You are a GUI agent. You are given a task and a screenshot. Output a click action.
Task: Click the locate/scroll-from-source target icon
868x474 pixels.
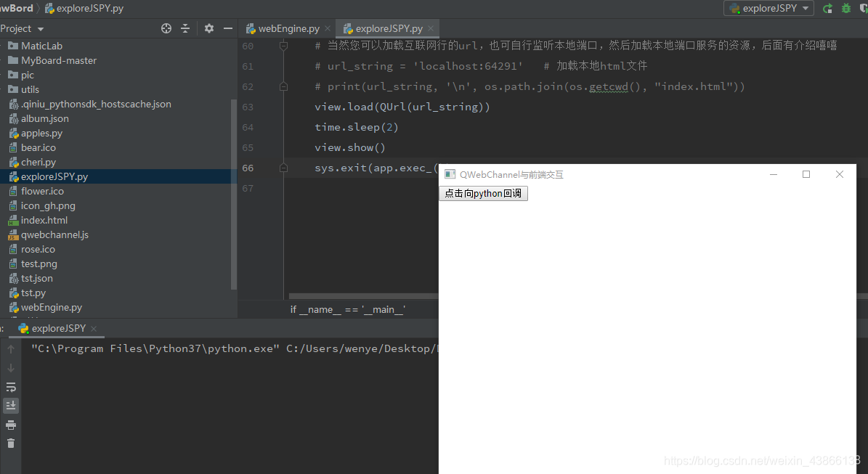(x=166, y=28)
